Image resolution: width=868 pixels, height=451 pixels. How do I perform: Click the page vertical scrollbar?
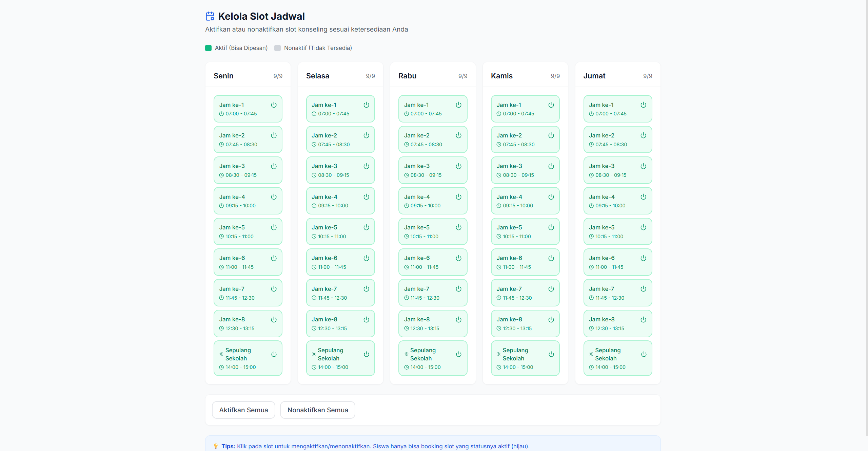pyautogui.click(x=867, y=217)
